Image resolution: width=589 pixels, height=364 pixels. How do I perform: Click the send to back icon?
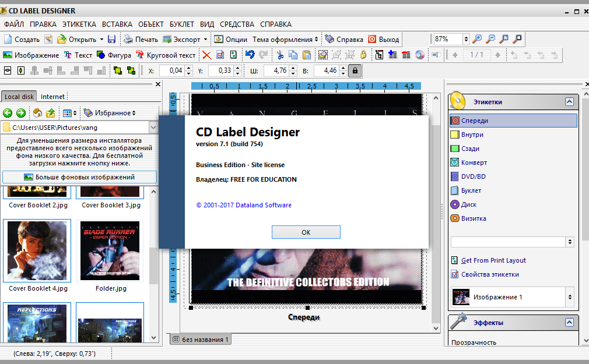[131, 70]
